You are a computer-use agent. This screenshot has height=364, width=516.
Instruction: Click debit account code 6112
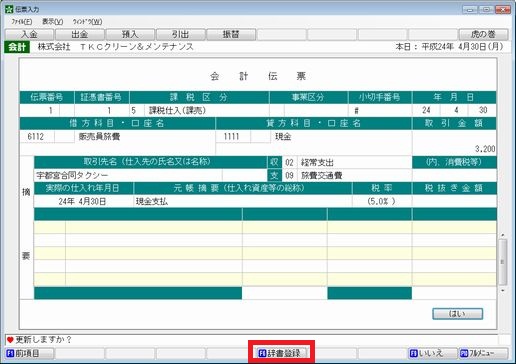[36, 137]
